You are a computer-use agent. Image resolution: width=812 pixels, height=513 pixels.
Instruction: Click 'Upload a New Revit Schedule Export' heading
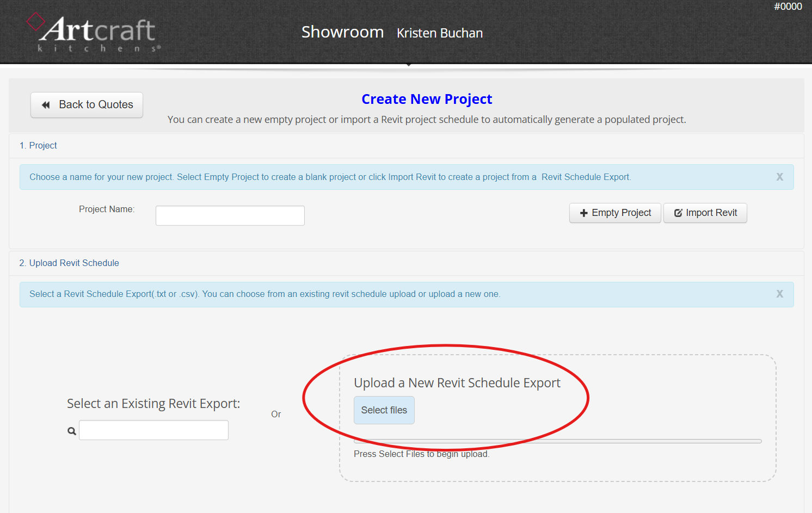(457, 383)
